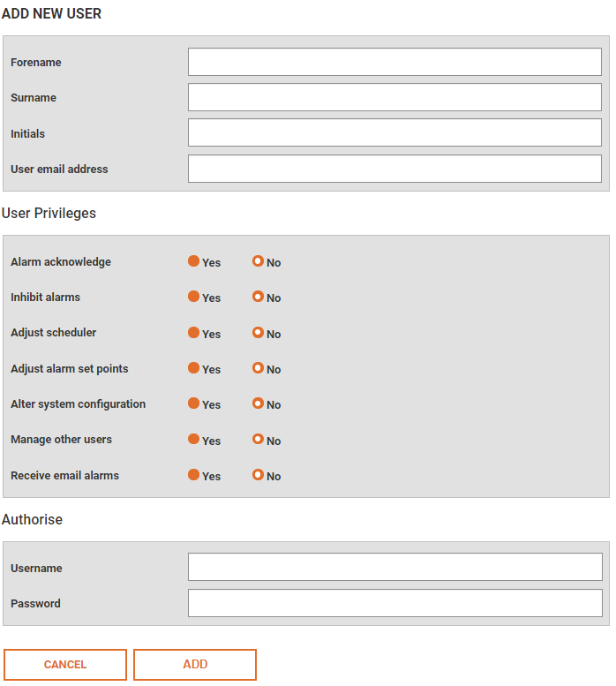Screen dimensions: 616x686
Task: Allow Manage other users with Yes
Action: 193,440
